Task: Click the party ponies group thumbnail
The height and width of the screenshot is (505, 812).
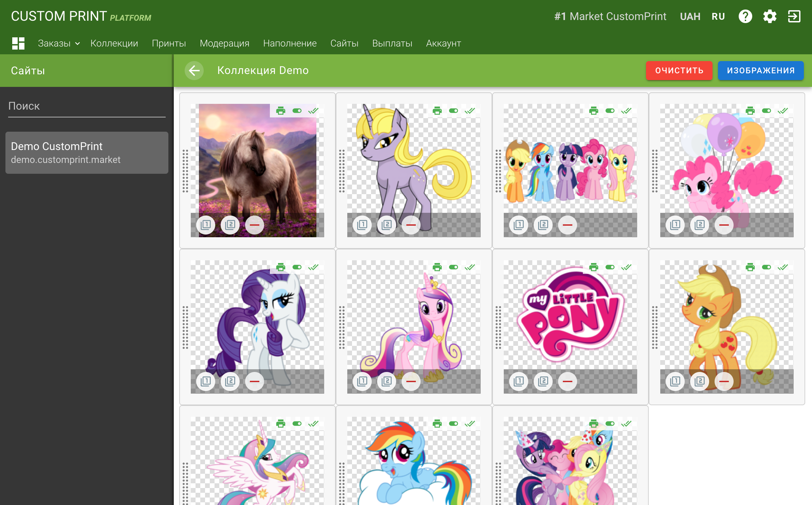Action: click(570, 461)
